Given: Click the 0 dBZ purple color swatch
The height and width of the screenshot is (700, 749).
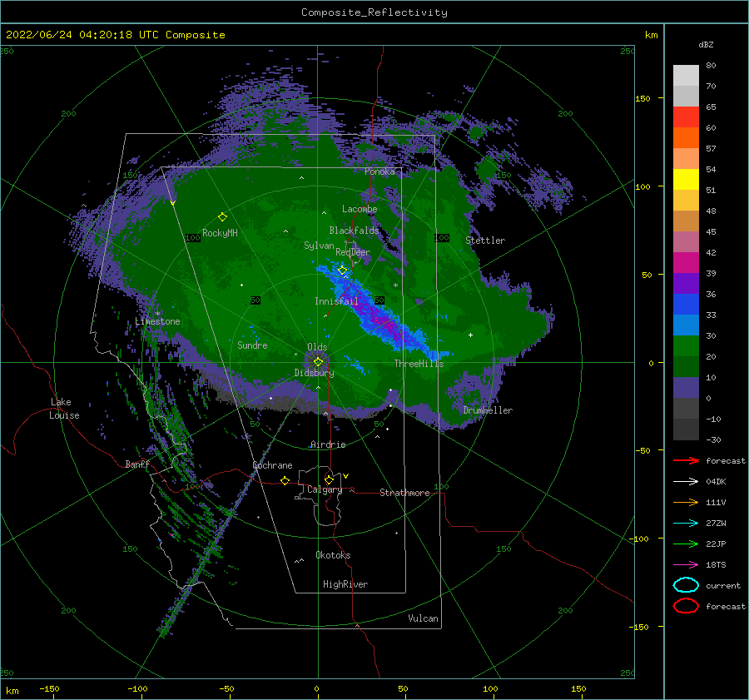Looking at the screenshot, I should (686, 387).
